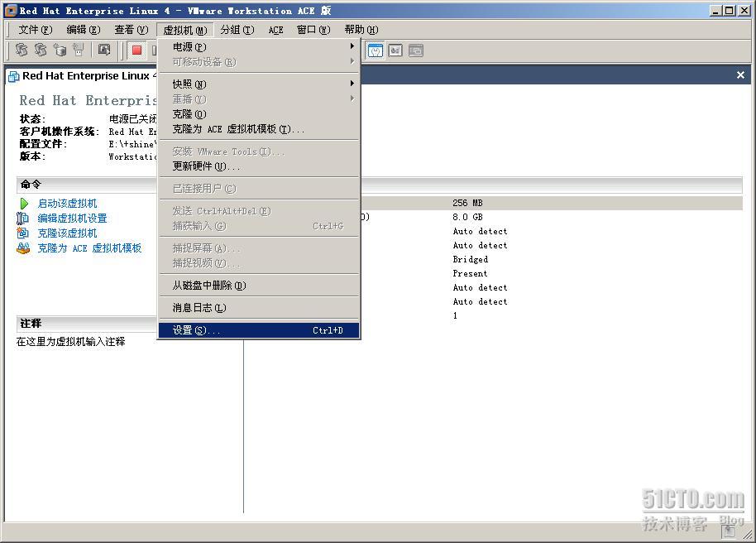The height and width of the screenshot is (543, 756).
Task: Open the 查看(V) menu
Action: tap(132, 30)
